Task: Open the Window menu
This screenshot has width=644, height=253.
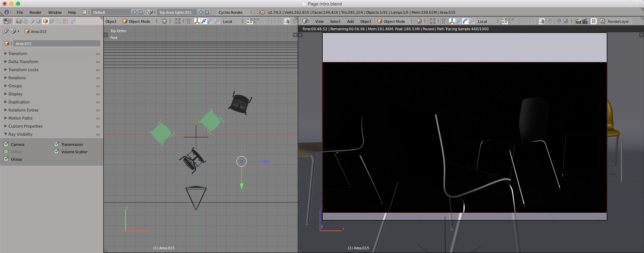Action: pos(55,12)
